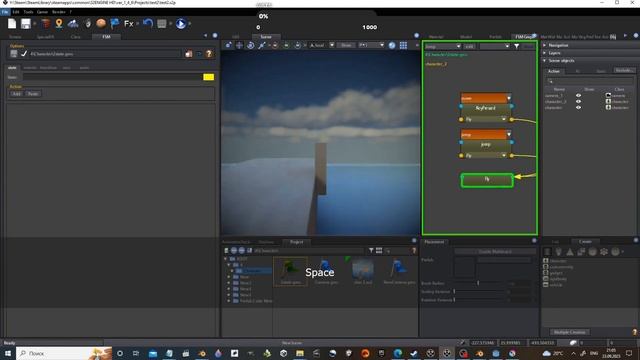640x360 pixels.
Task: Click the Save floppy disk icon
Action: (26, 24)
